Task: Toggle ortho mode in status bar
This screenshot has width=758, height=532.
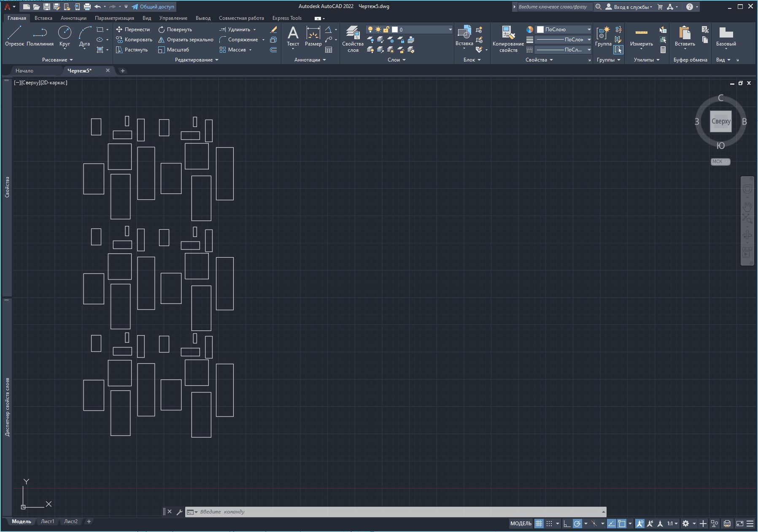Action: point(567,524)
